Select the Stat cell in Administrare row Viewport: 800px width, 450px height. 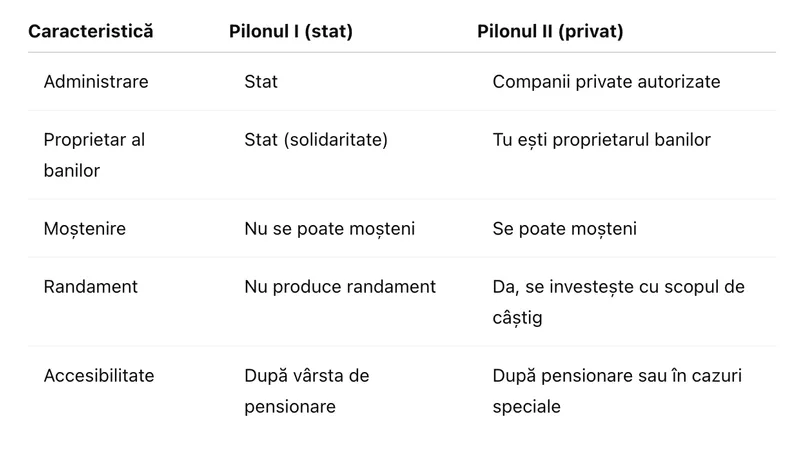[x=261, y=81]
